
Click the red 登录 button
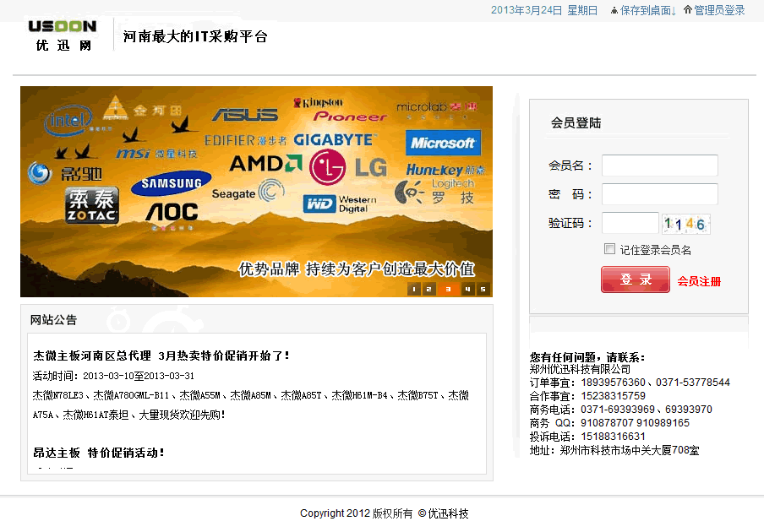tap(636, 280)
